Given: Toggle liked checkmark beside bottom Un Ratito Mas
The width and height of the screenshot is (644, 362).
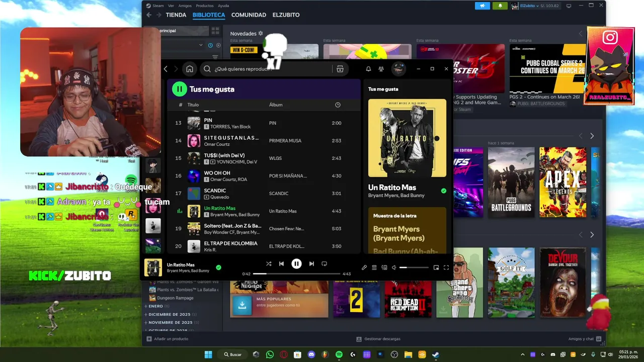Looking at the screenshot, I should 218,267.
